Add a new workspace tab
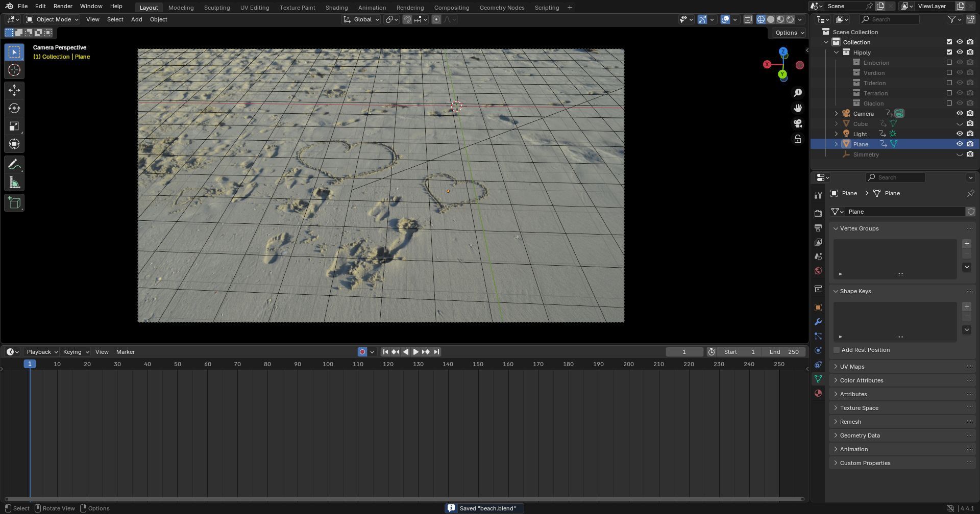The height and width of the screenshot is (514, 980). tap(570, 8)
